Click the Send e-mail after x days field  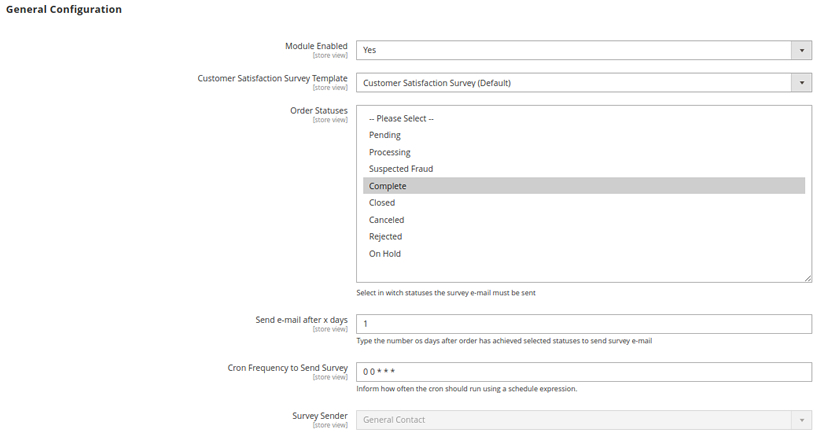point(584,324)
